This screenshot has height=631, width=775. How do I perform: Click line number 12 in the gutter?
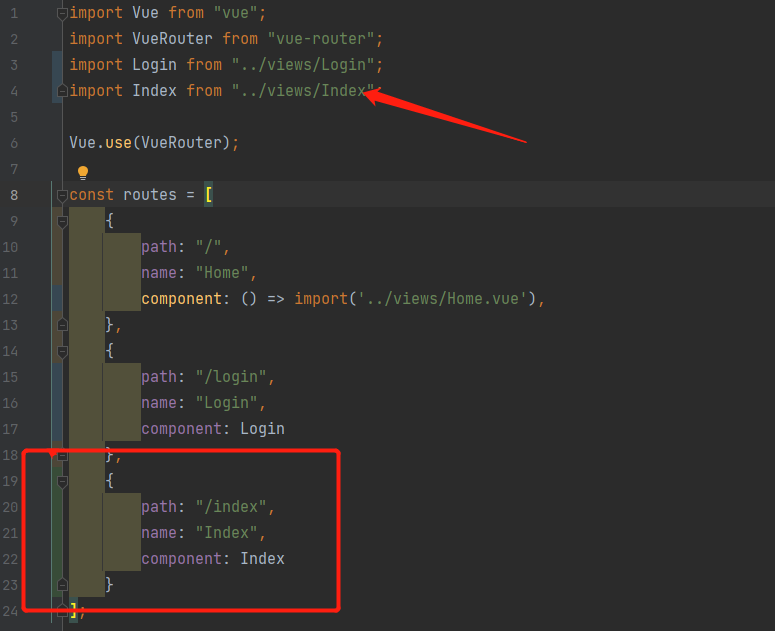pyautogui.click(x=10, y=299)
